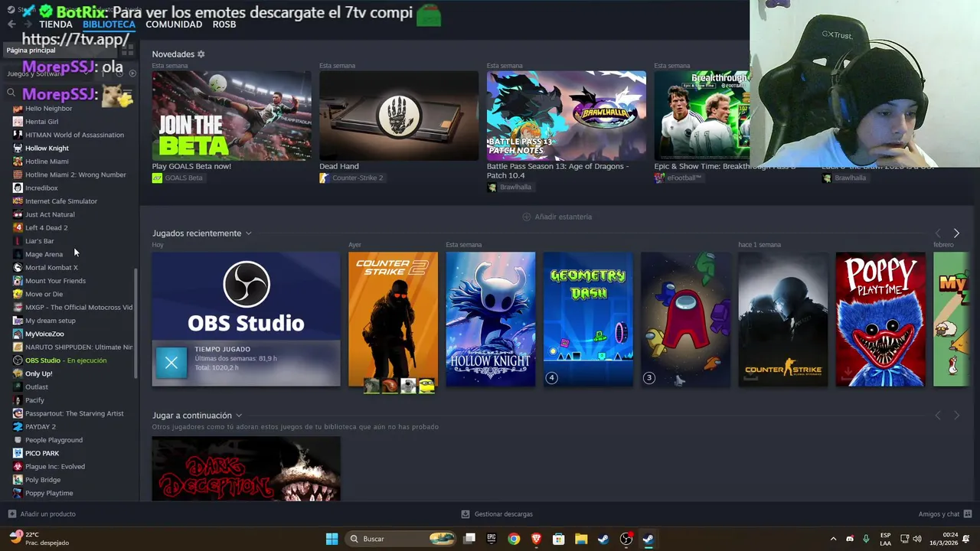Click Añadir estantería link

click(x=563, y=217)
